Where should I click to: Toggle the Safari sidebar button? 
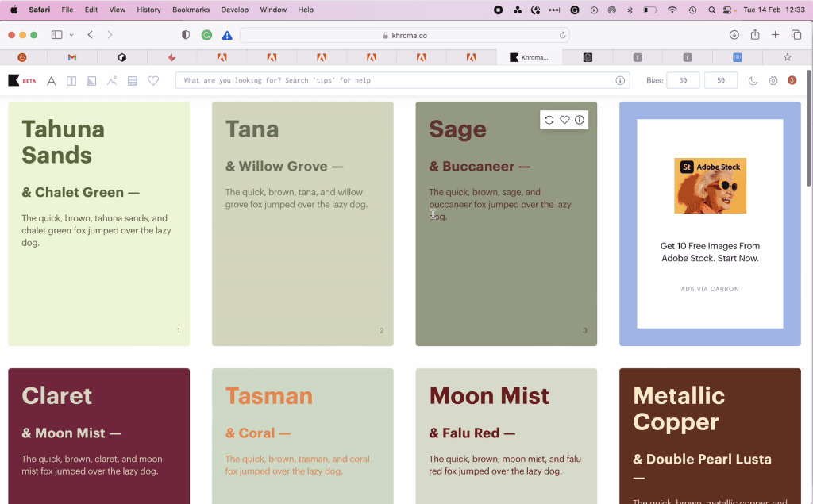[x=56, y=35]
